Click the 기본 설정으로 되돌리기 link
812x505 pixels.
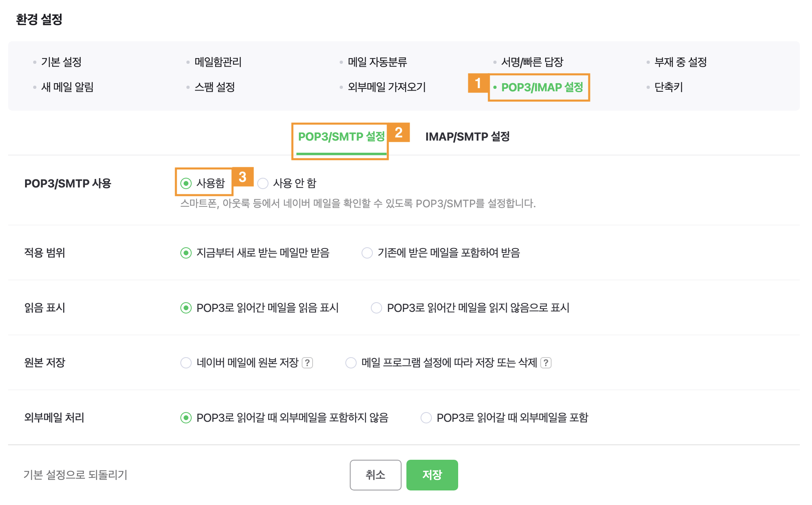pos(76,475)
